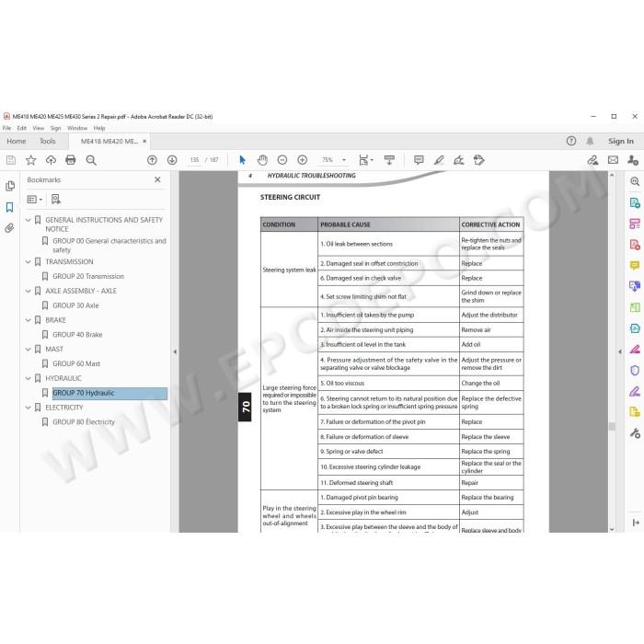Open the File menu
This screenshot has height=644, width=644.
[7, 128]
